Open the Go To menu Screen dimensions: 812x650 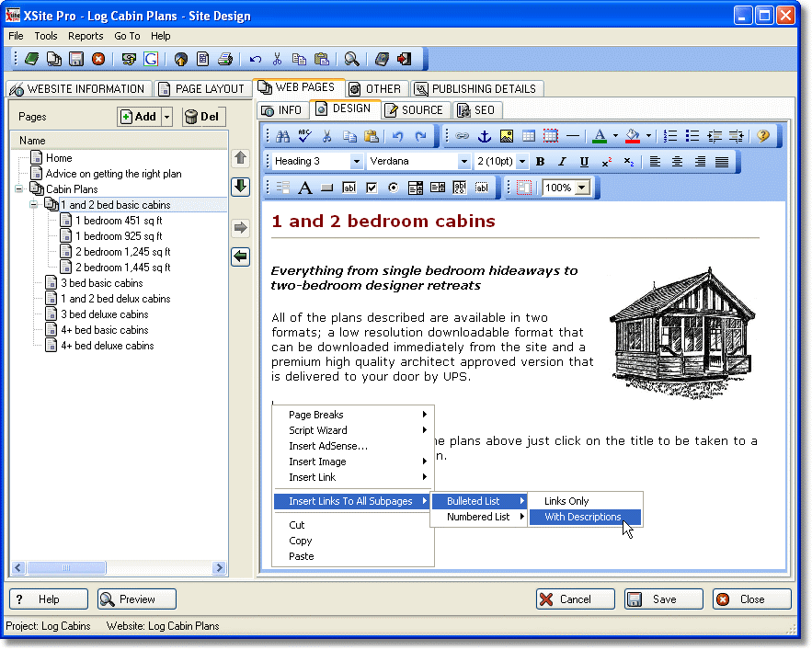coord(127,36)
